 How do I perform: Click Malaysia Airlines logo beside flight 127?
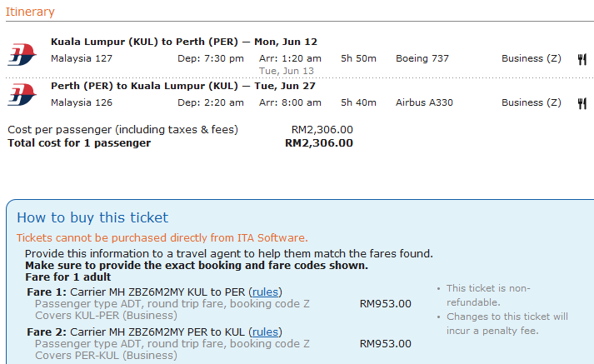[17, 53]
